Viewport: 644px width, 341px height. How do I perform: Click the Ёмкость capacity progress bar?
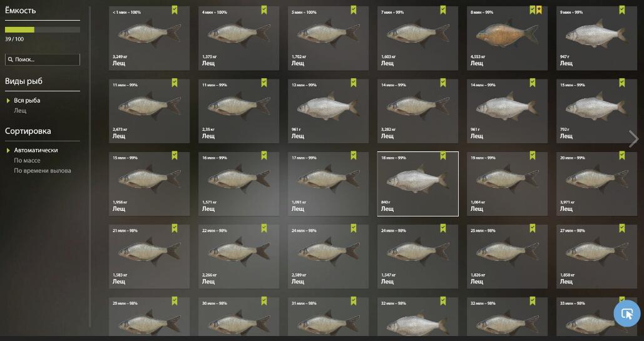43,29
